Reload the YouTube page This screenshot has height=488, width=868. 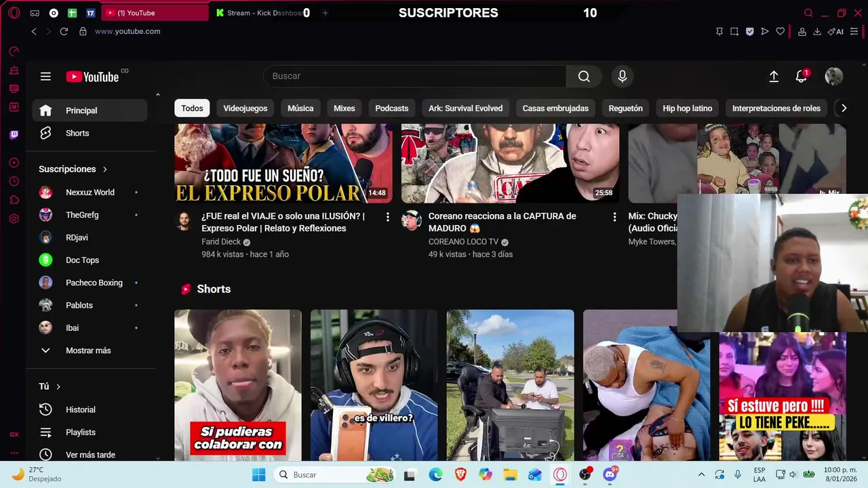(64, 31)
